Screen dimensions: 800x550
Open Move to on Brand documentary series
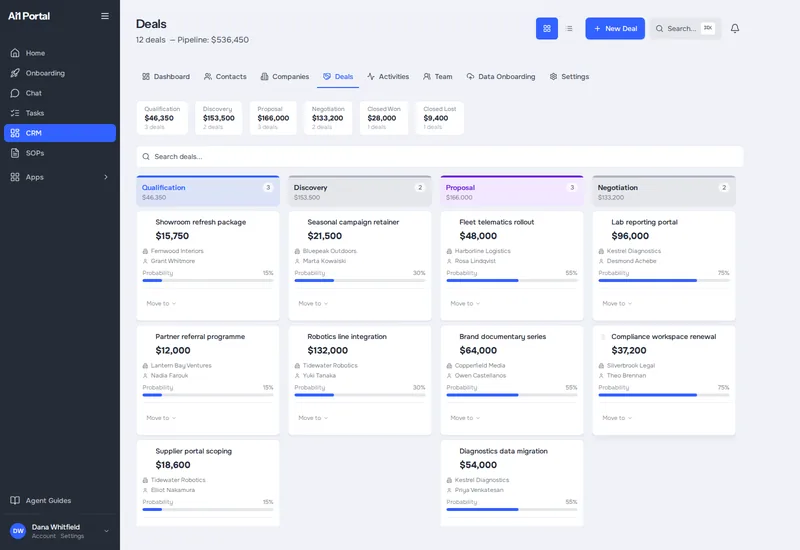tap(465, 418)
